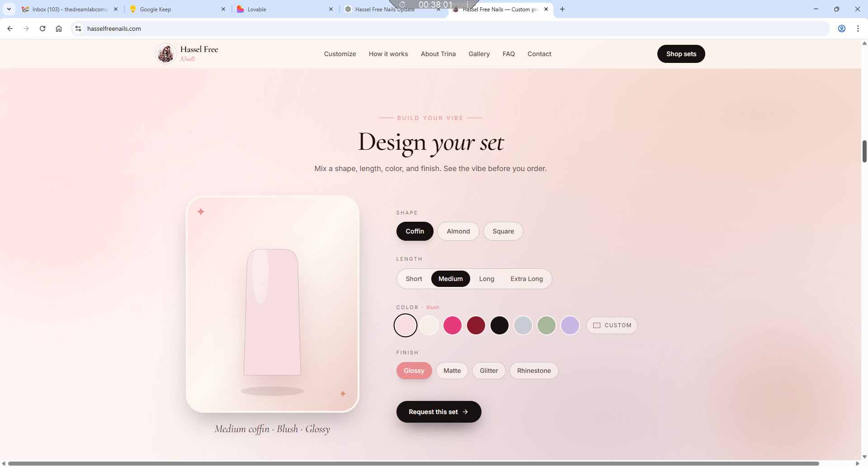Image resolution: width=868 pixels, height=467 pixels.
Task: Expand the tab search dropdown arrow
Action: click(9, 9)
